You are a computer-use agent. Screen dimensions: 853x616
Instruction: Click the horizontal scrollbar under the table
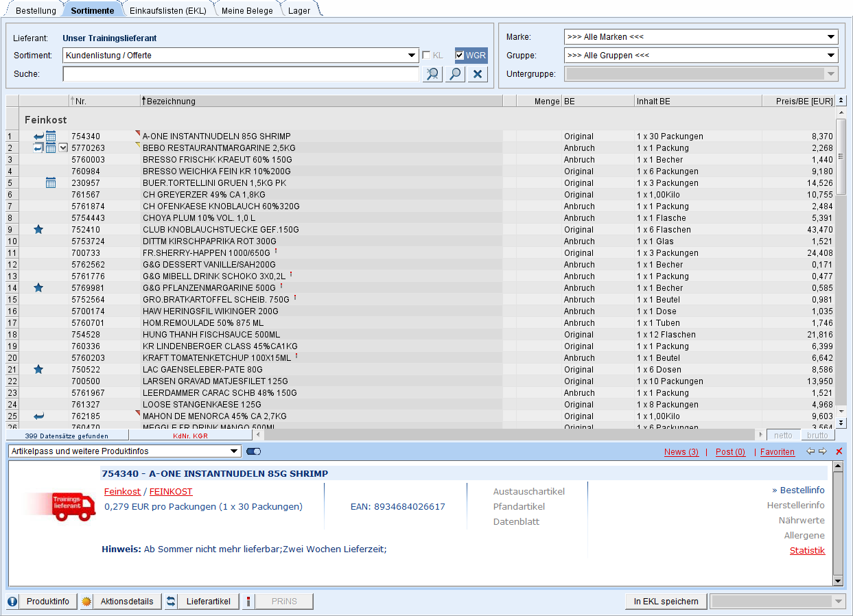coord(509,436)
